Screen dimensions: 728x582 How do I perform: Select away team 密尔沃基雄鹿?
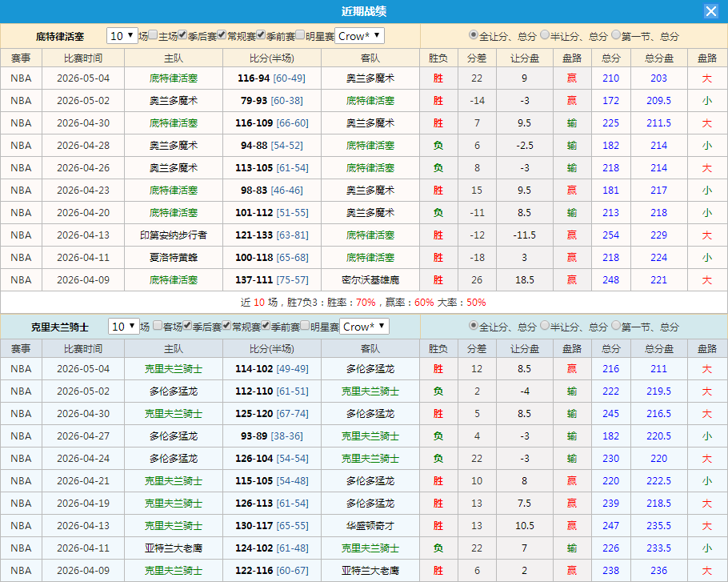370,279
